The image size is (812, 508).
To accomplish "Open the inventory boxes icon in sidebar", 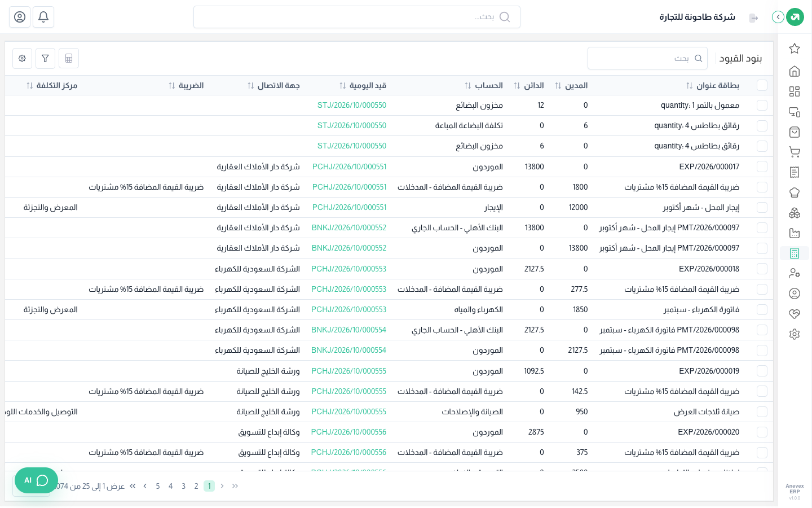I will point(795,213).
